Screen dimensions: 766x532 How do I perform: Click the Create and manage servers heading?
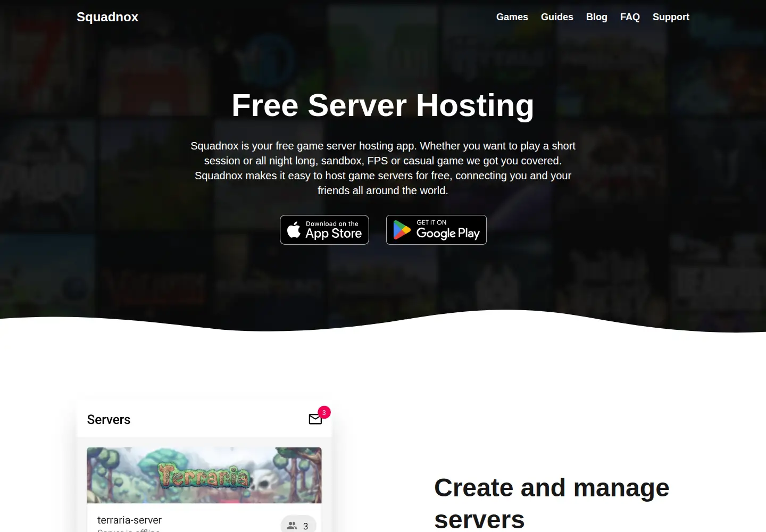(552, 503)
